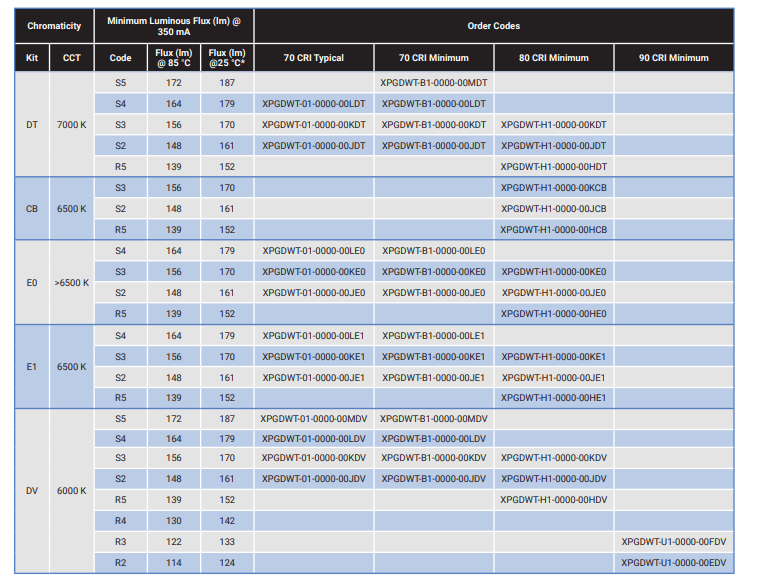The image size is (757, 577).
Task: Click the 133 flux value
Action: tap(227, 542)
